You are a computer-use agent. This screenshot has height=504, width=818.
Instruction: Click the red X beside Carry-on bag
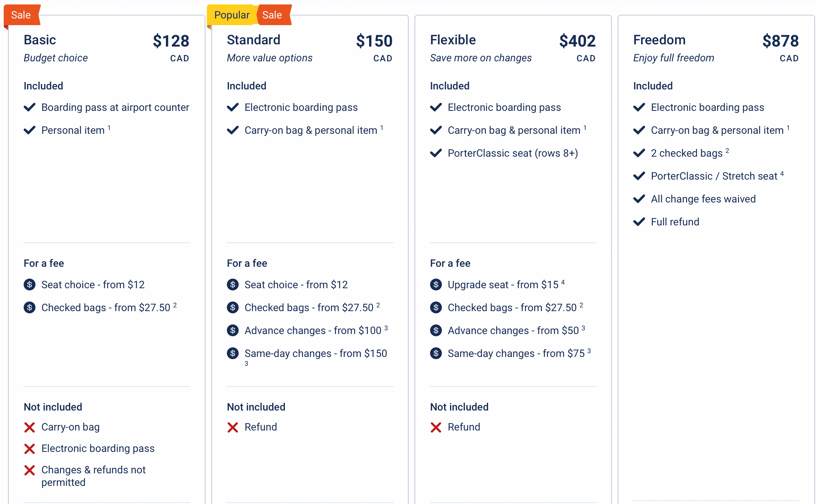point(30,428)
